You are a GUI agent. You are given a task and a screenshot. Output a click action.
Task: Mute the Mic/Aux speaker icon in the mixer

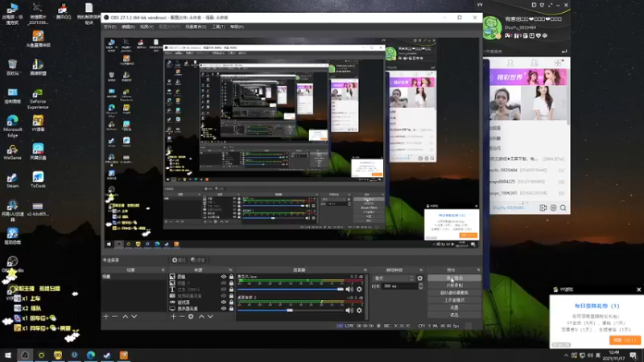click(349, 290)
